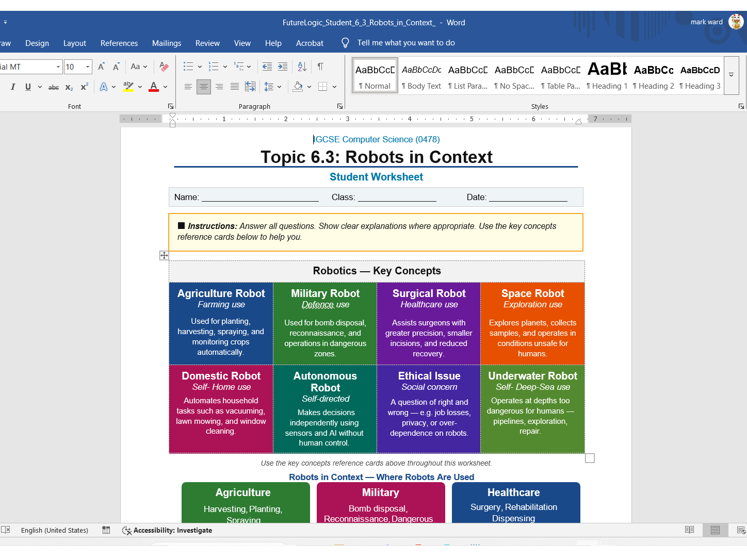Apply strikethrough formatting

coord(54,87)
